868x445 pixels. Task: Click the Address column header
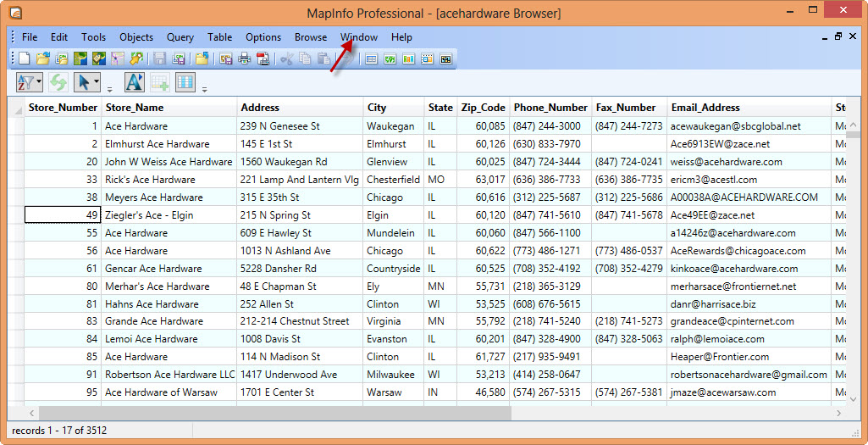(300, 108)
